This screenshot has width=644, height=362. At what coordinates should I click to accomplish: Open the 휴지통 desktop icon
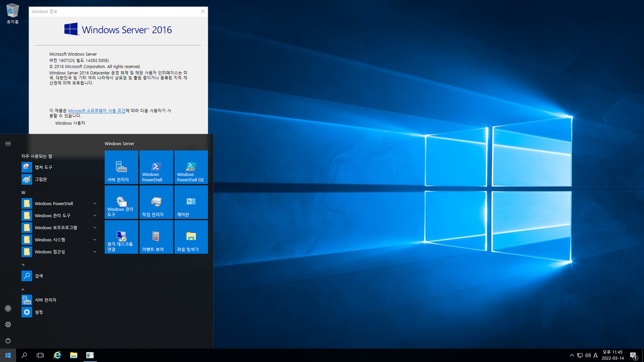(13, 14)
